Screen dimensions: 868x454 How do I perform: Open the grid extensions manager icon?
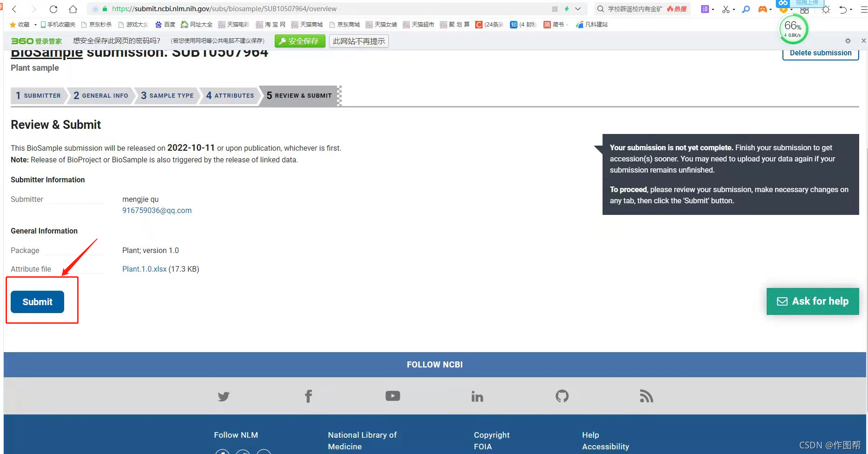pyautogui.click(x=804, y=10)
